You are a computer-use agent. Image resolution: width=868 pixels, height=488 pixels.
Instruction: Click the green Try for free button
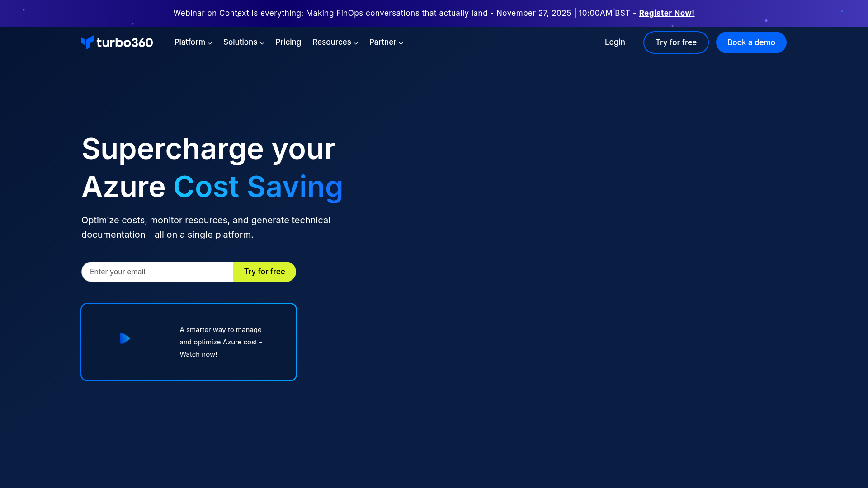tap(264, 272)
